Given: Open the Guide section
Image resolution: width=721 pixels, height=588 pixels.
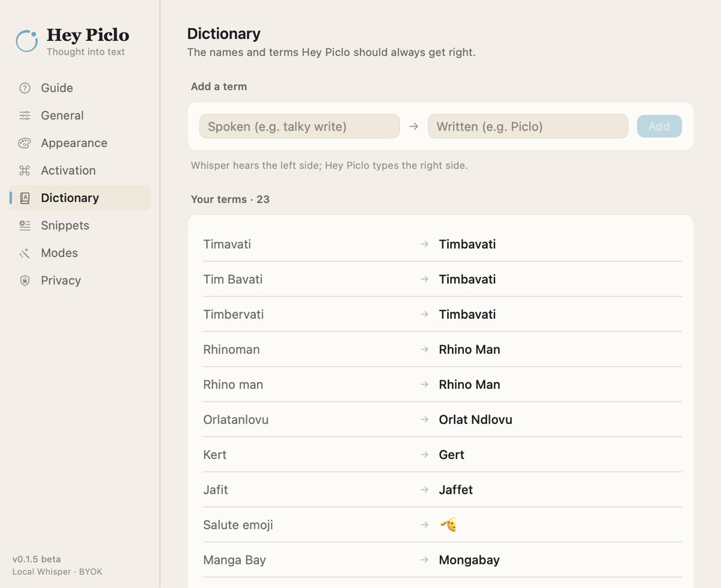Looking at the screenshot, I should [x=79, y=88].
